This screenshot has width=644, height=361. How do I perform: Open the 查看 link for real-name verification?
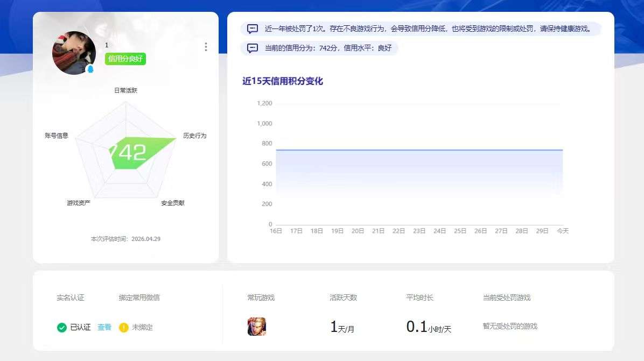pos(104,327)
